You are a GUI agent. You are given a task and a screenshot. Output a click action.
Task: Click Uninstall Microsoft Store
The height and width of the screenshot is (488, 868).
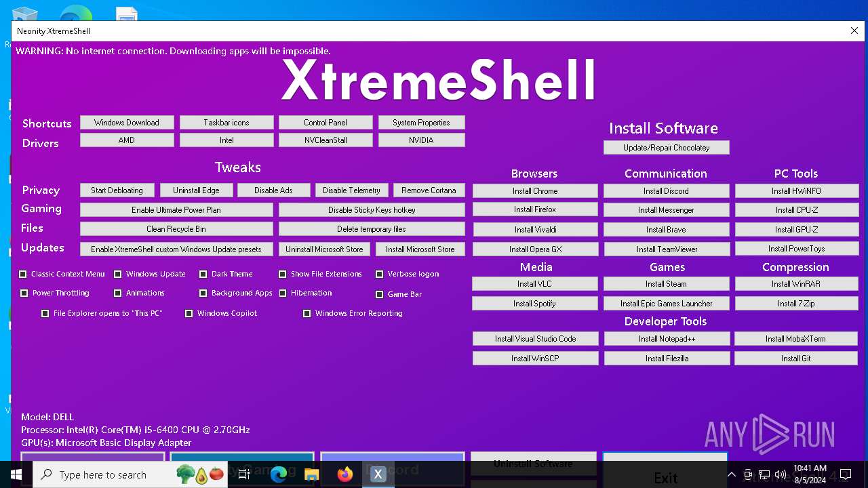[x=324, y=249]
